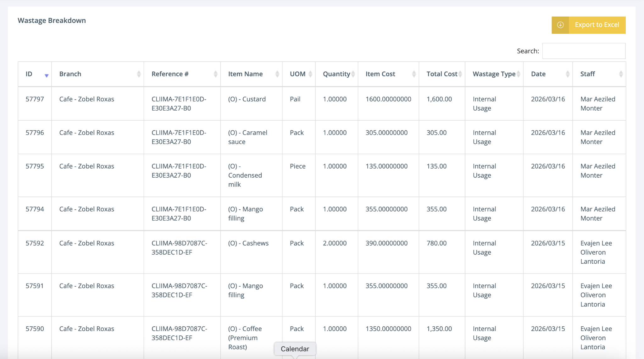Select row ID 57797 cell
The width and height of the screenshot is (644, 359).
(35, 99)
